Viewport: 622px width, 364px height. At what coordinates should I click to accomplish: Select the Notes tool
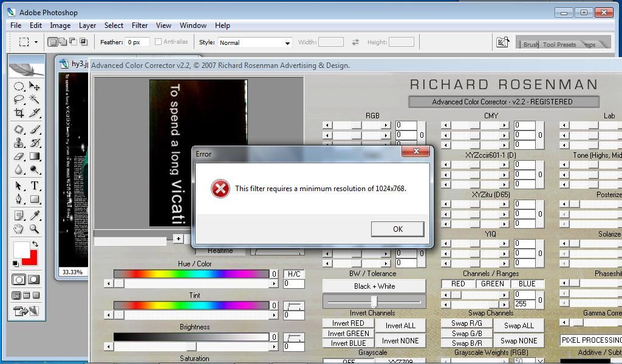click(19, 215)
